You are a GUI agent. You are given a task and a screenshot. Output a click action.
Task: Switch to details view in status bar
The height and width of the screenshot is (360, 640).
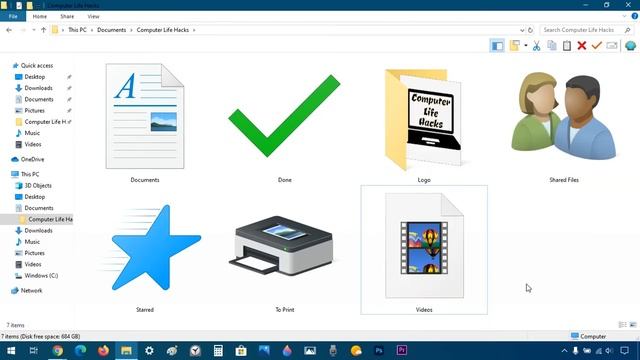(x=622, y=325)
